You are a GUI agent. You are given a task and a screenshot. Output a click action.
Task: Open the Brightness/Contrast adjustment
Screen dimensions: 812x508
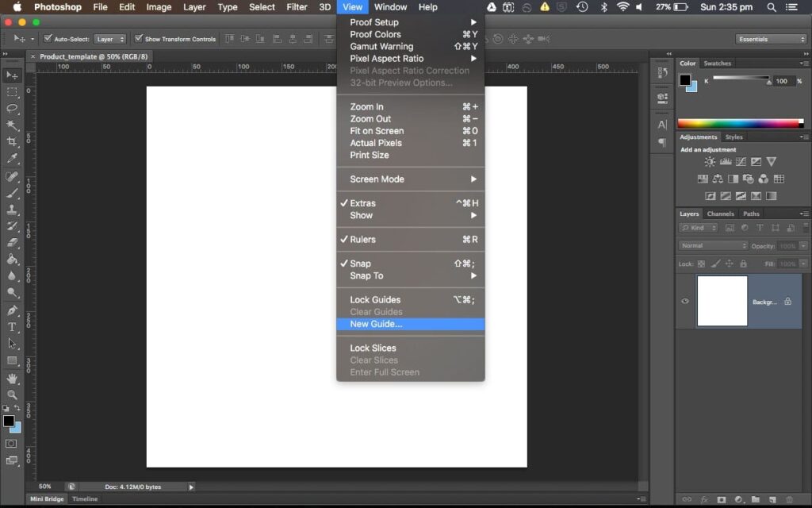click(710, 161)
